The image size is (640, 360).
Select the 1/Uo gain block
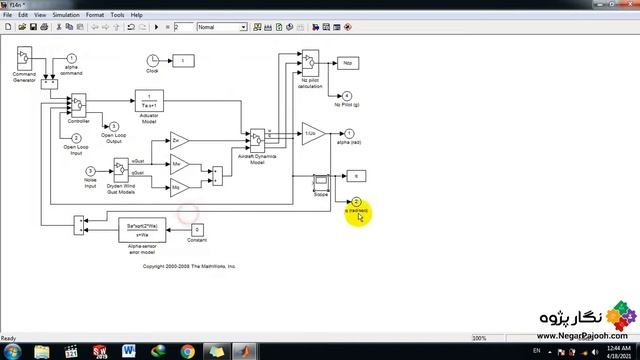313,133
